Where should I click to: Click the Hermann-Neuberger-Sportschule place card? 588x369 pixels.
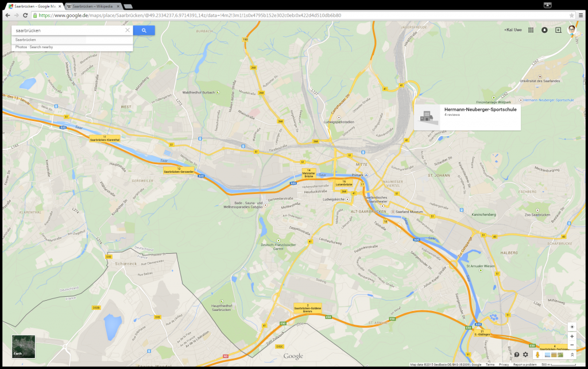(467, 116)
